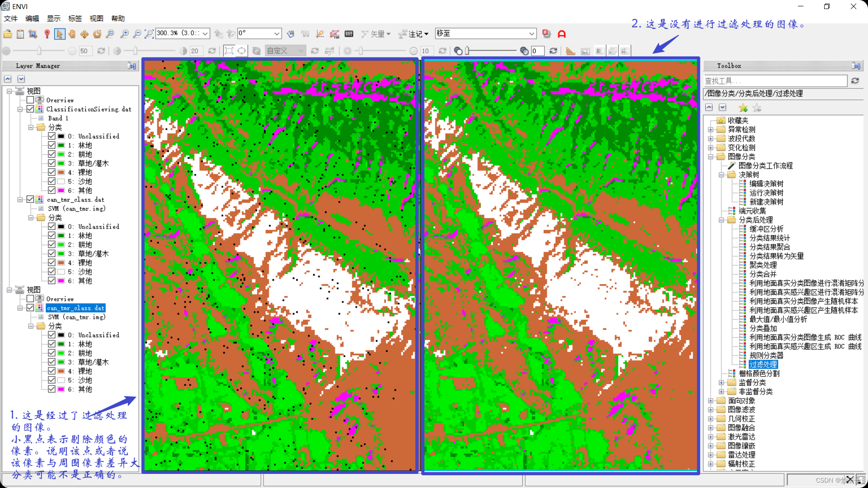Image resolution: width=868 pixels, height=488 pixels.
Task: Click the mensuration ruler icon
Action: 571,51
